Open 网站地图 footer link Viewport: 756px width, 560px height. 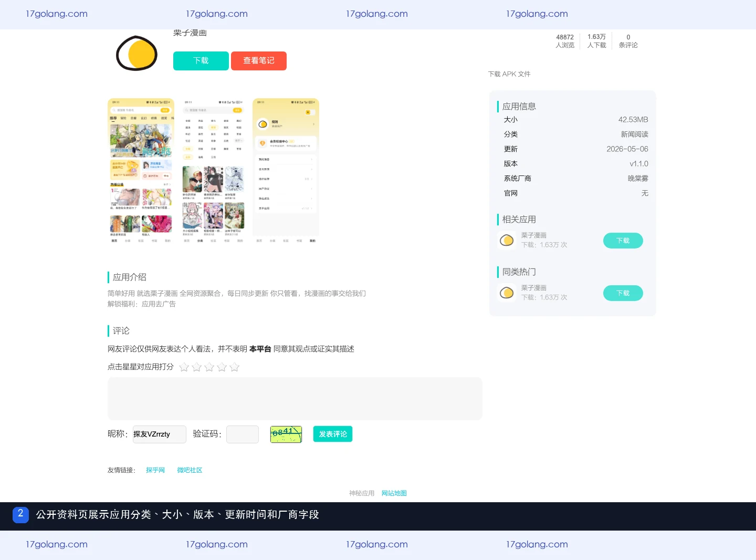click(394, 493)
